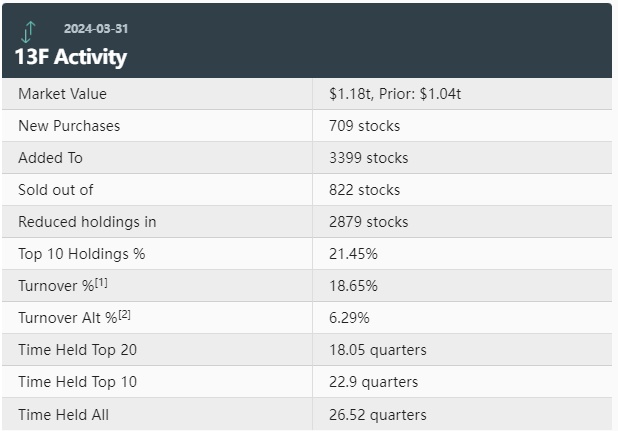Image resolution: width=618 pixels, height=431 pixels.
Task: Click the 22.9 quarters value
Action: click(373, 382)
